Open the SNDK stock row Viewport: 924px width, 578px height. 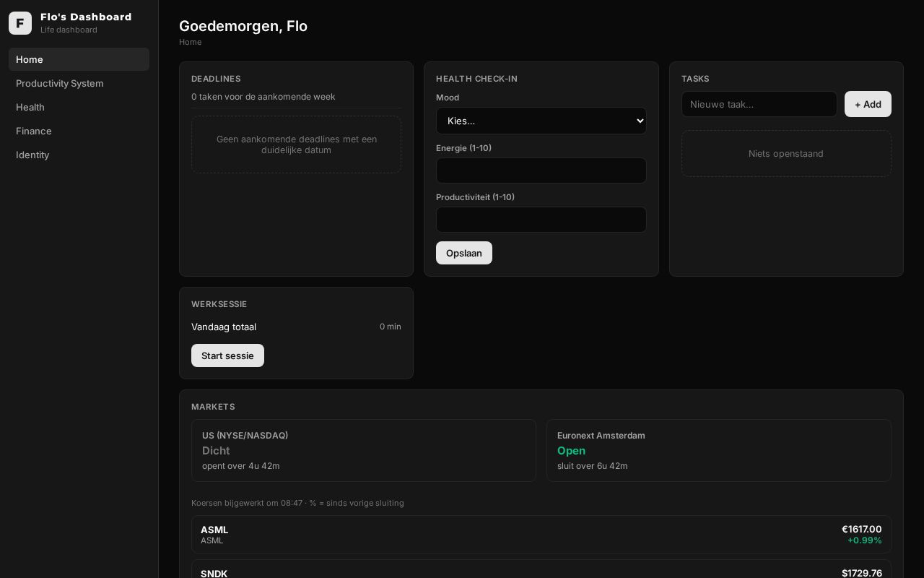point(541,569)
